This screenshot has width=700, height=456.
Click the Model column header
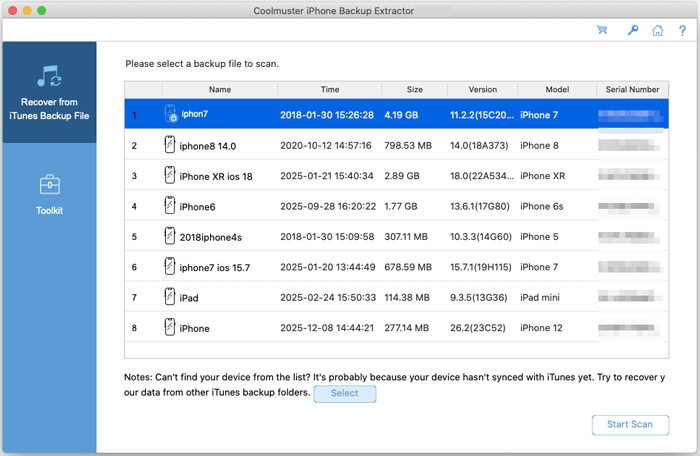557,89
